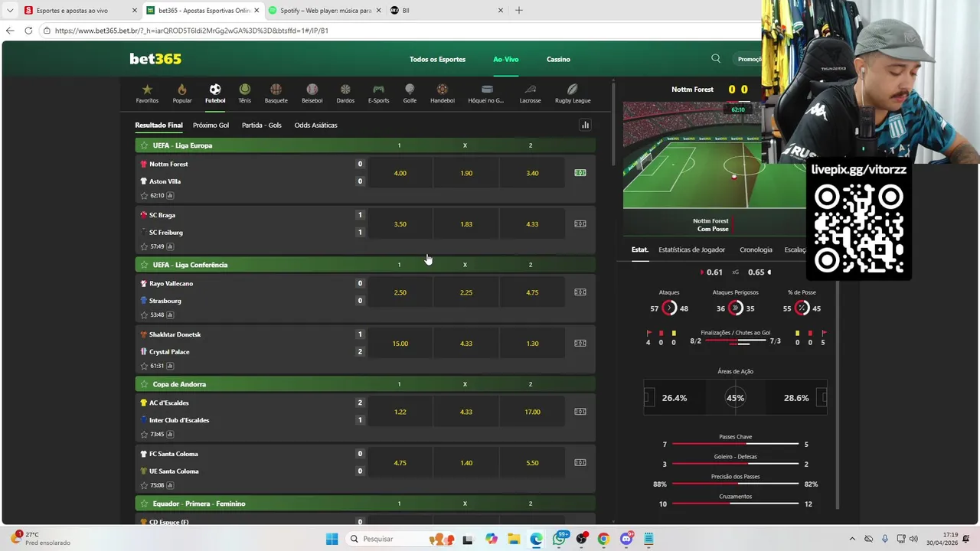Switch to the Basquete sport icon

tap(276, 93)
